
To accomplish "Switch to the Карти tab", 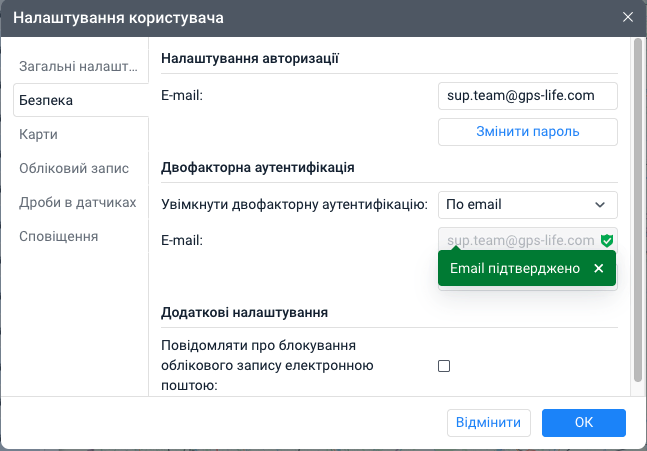I will coord(81,134).
